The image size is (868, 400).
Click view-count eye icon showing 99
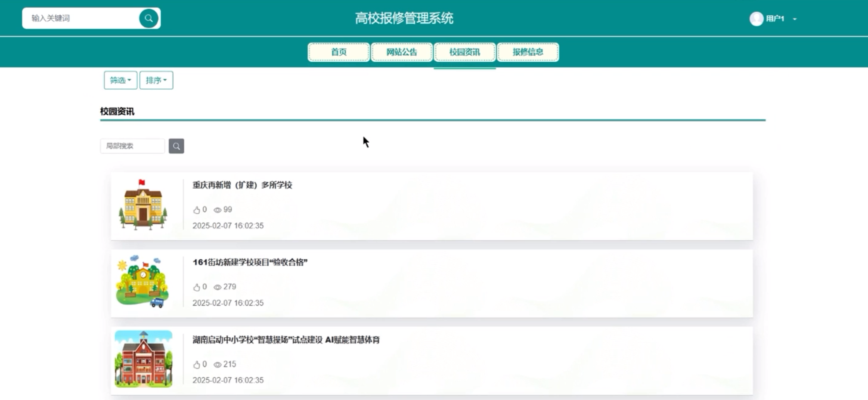(x=217, y=210)
